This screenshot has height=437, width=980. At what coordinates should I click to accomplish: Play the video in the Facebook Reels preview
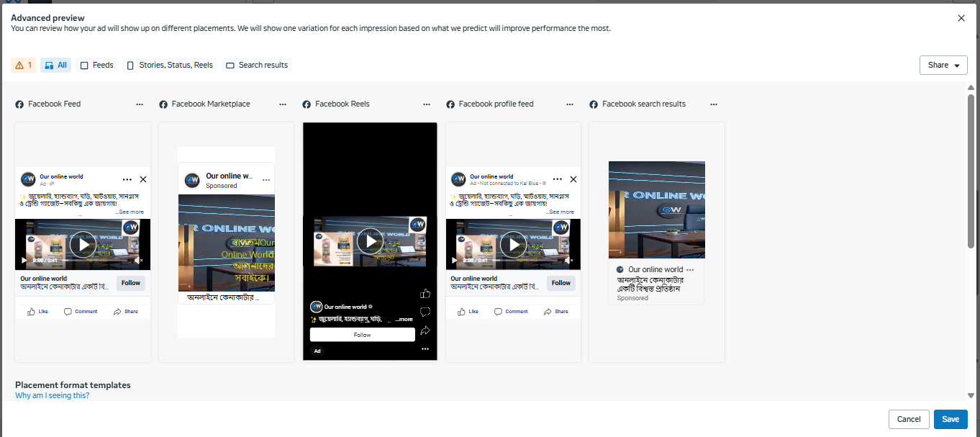click(x=370, y=241)
